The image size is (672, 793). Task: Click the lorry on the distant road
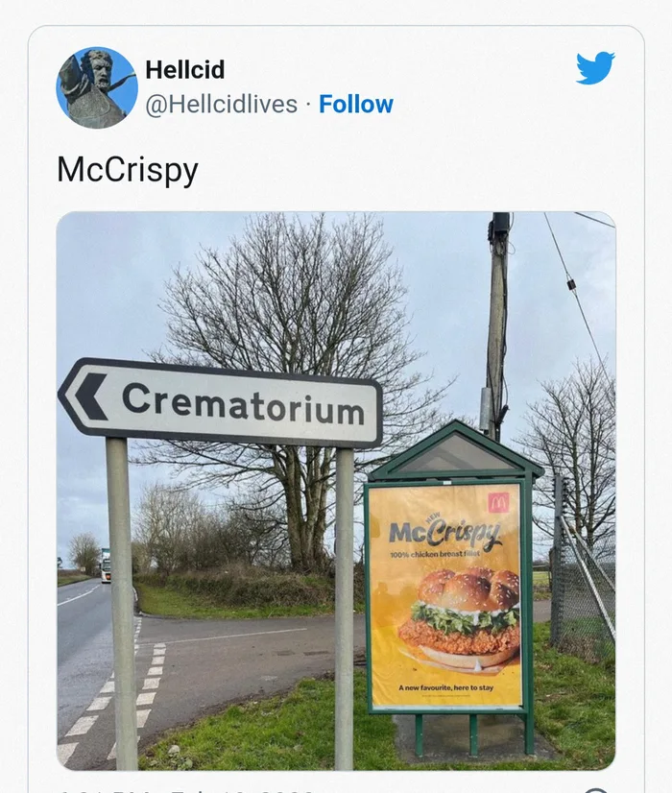(x=106, y=565)
